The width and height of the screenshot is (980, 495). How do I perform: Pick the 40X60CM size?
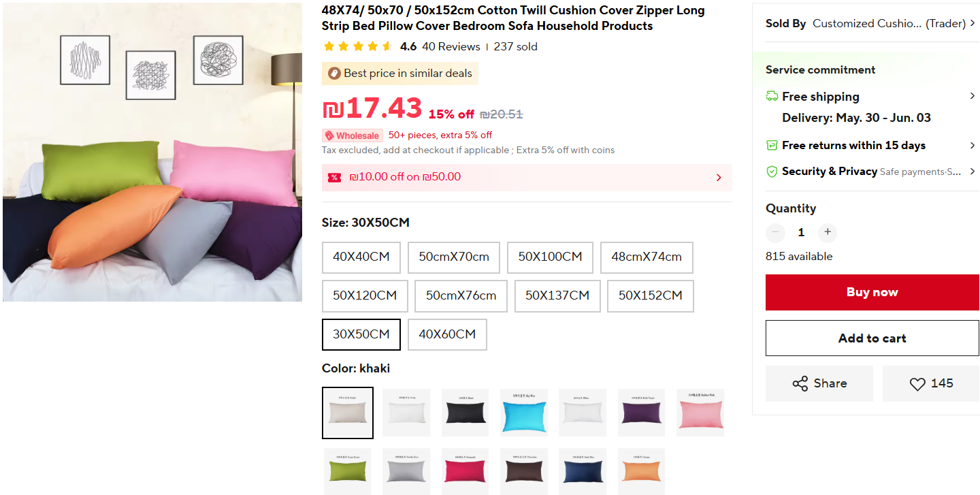coord(447,334)
